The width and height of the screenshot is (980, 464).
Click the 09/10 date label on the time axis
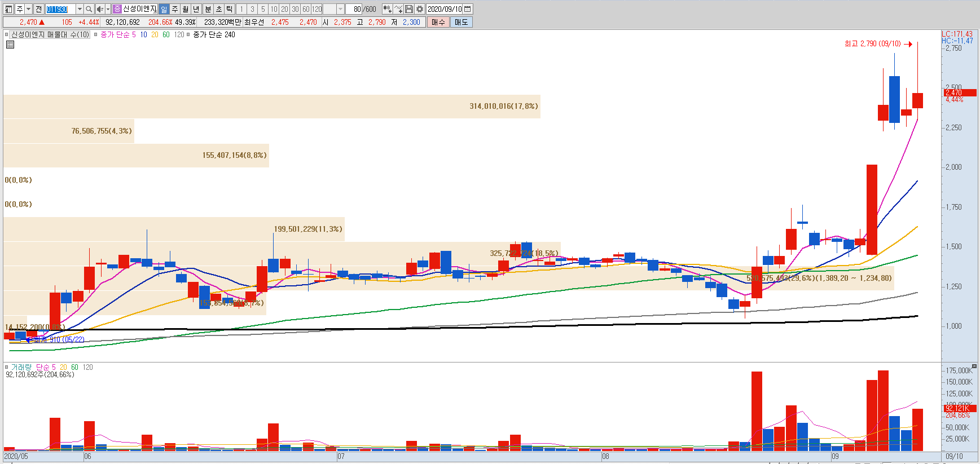(x=954, y=456)
